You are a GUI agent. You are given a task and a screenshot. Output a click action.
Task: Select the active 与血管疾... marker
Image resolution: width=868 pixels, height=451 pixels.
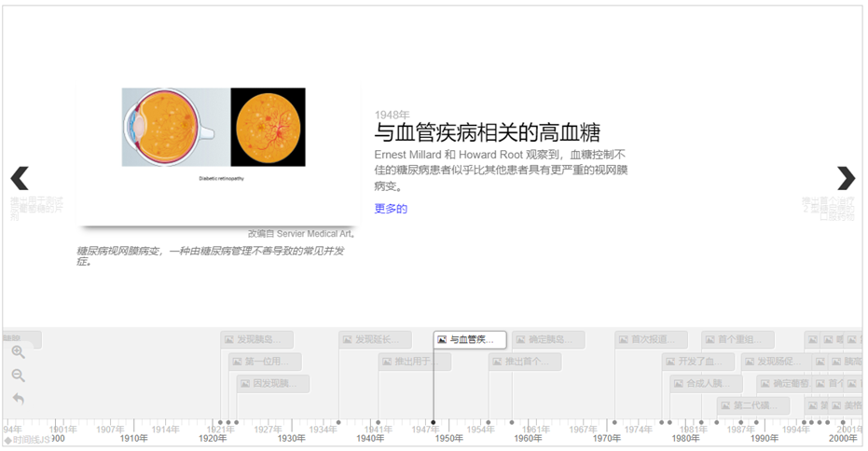[x=470, y=339]
